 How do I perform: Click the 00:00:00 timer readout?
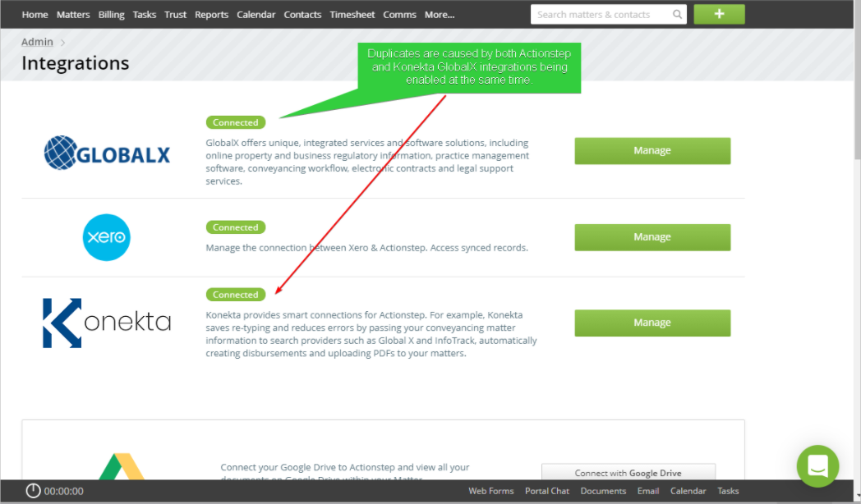(x=64, y=492)
